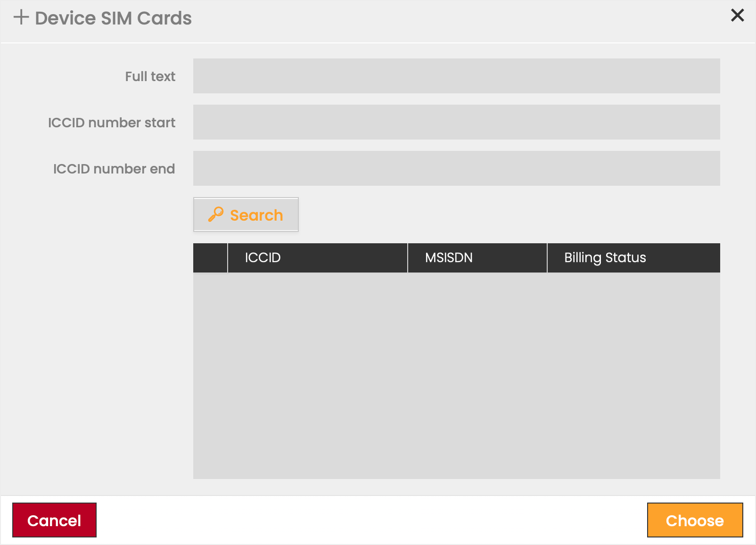This screenshot has height=545, width=756.
Task: Focus the Full text input field
Action: [456, 76]
